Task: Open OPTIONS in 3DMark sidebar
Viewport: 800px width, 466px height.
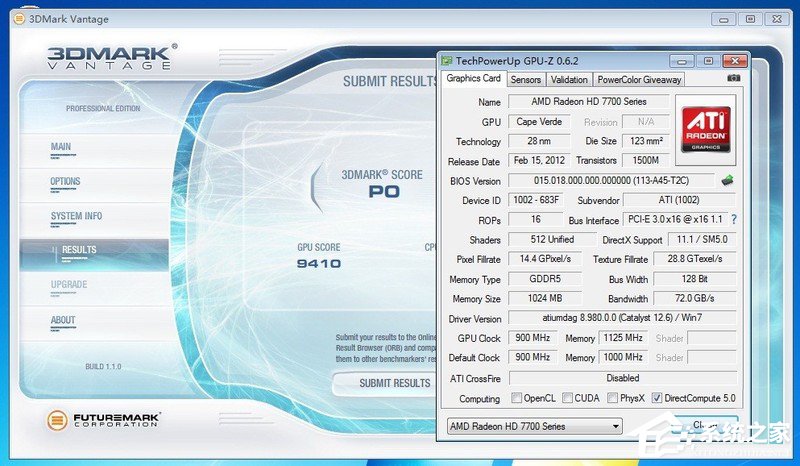Action: (65, 184)
